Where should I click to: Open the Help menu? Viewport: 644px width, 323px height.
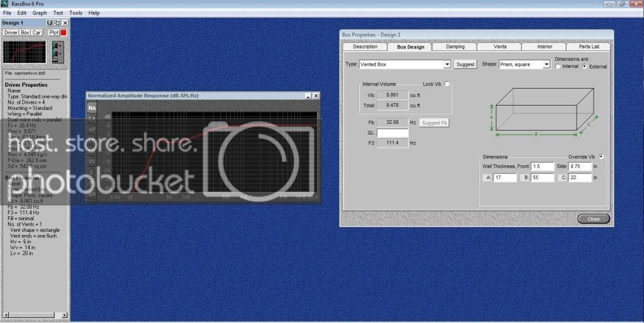94,13
